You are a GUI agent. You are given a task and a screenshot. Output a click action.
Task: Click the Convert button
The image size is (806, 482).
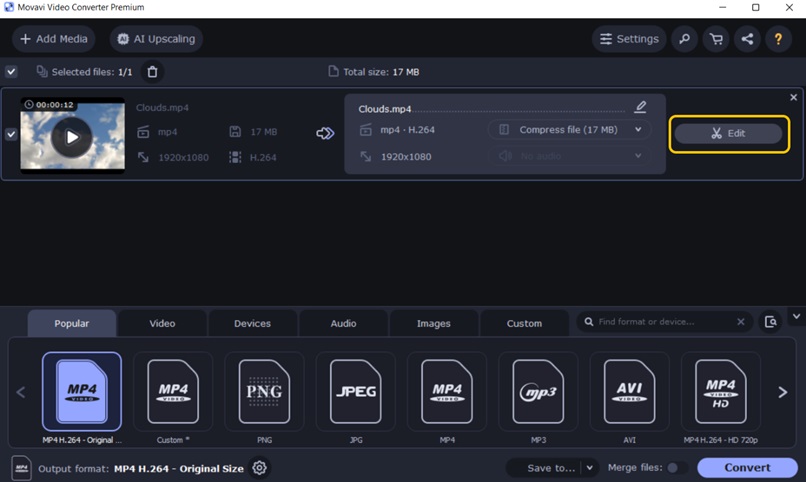point(747,468)
